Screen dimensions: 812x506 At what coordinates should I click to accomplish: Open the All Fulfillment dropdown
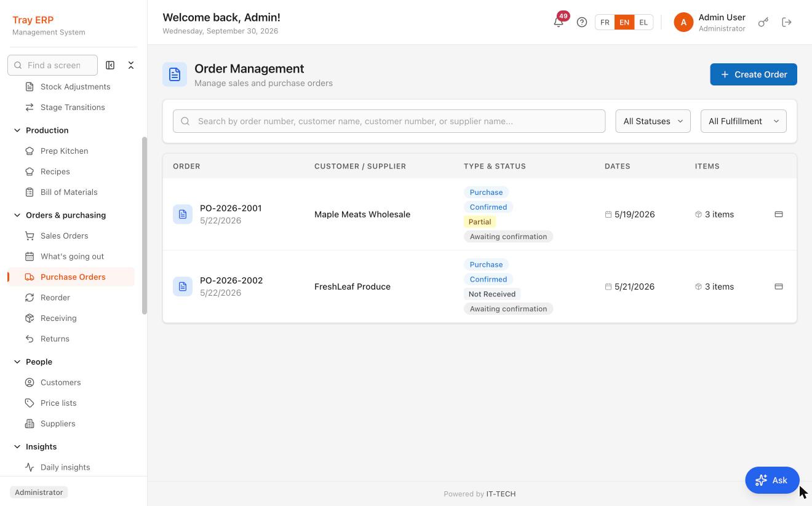744,121
